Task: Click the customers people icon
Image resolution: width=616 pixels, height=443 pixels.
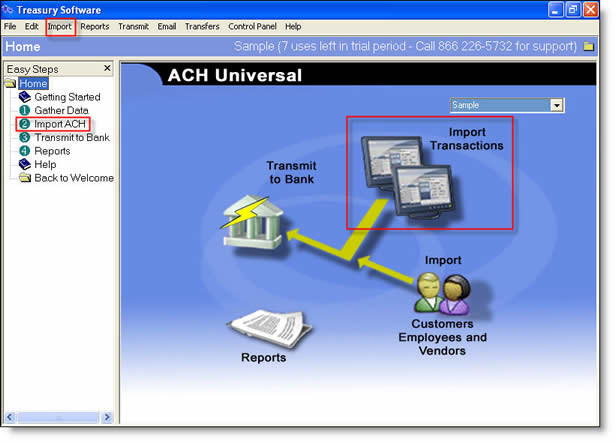Action: coord(443,294)
